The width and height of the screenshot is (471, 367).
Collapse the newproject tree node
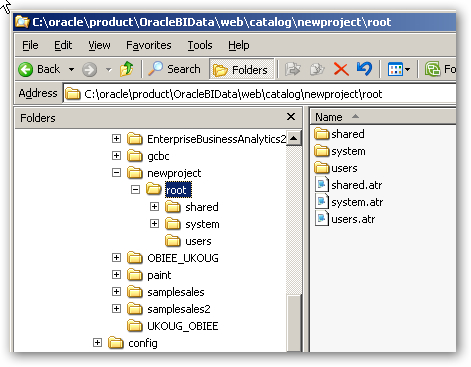coord(116,172)
